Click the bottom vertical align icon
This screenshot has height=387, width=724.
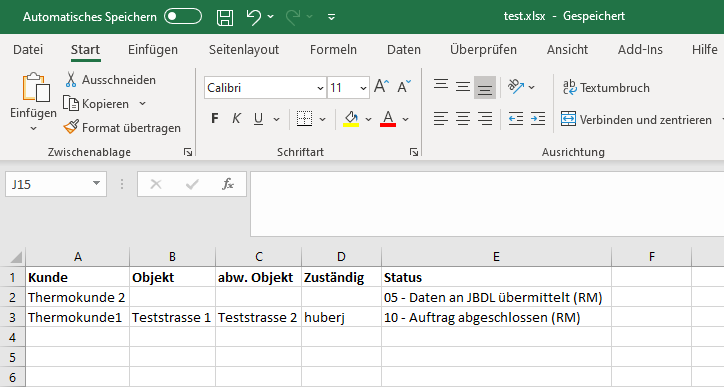tap(485, 87)
